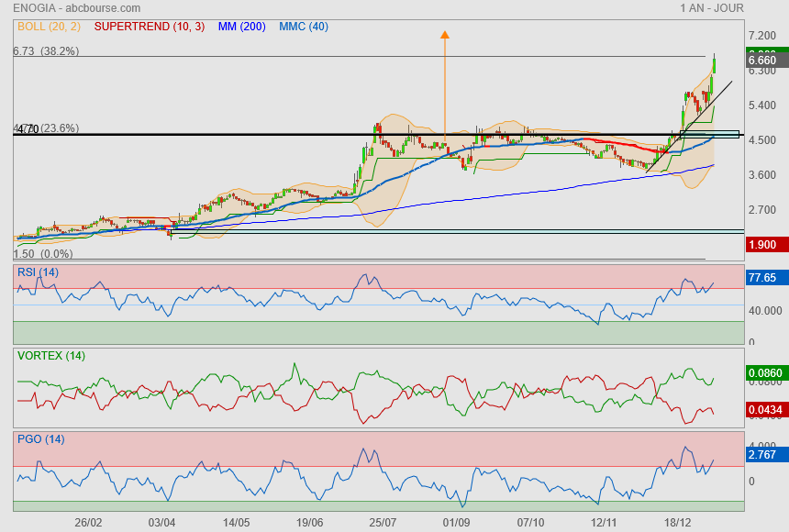Click the 6.73 (38.2%) Fibonacci level label
Image resolution: width=789 pixels, height=532 pixels.
pos(46,51)
